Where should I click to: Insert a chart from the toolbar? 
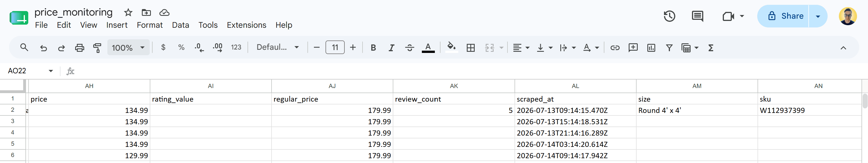point(651,48)
